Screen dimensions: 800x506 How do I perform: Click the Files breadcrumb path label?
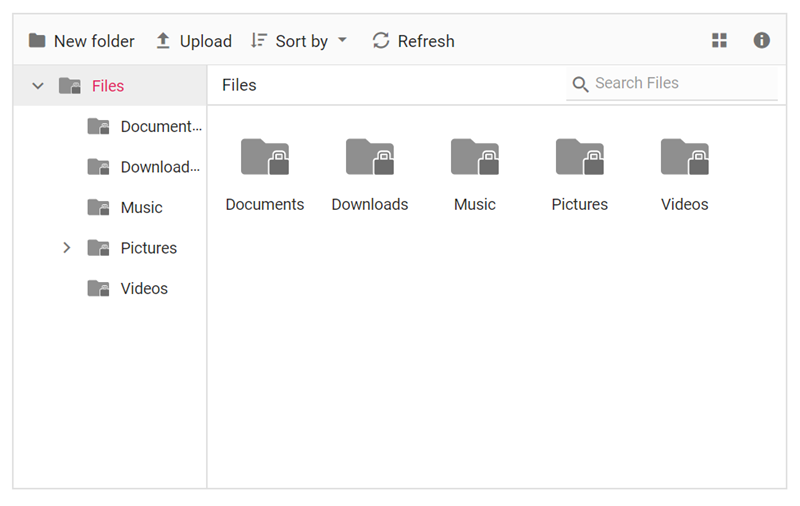239,85
